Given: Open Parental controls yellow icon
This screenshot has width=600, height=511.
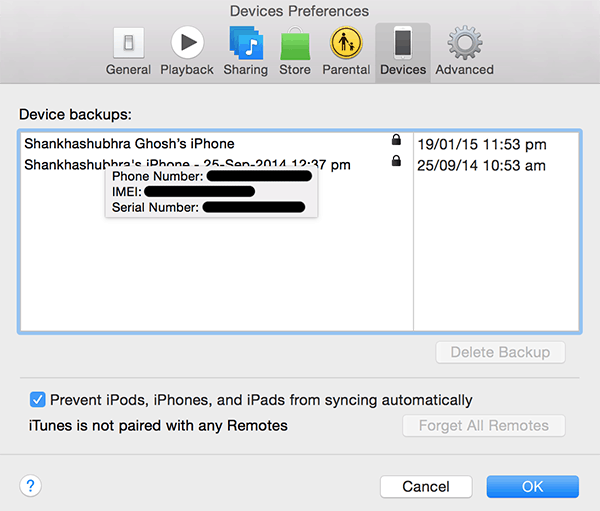Looking at the screenshot, I should pos(346,42).
